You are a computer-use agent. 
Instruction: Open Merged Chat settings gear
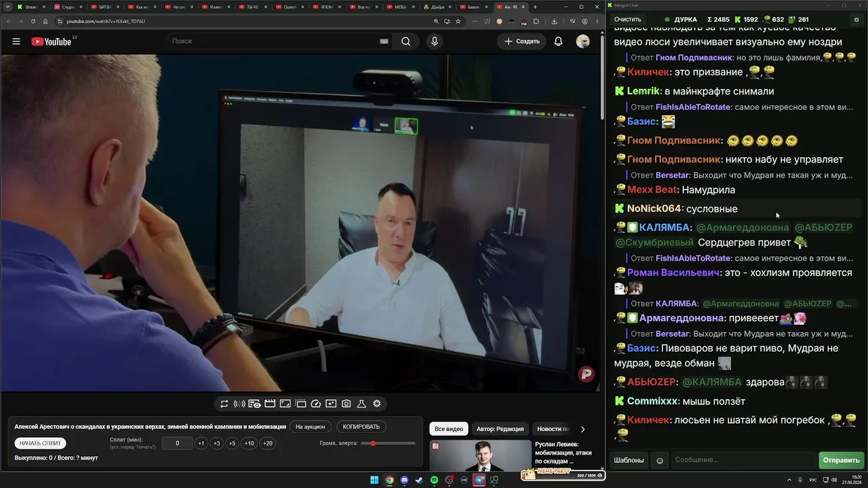[x=856, y=20]
